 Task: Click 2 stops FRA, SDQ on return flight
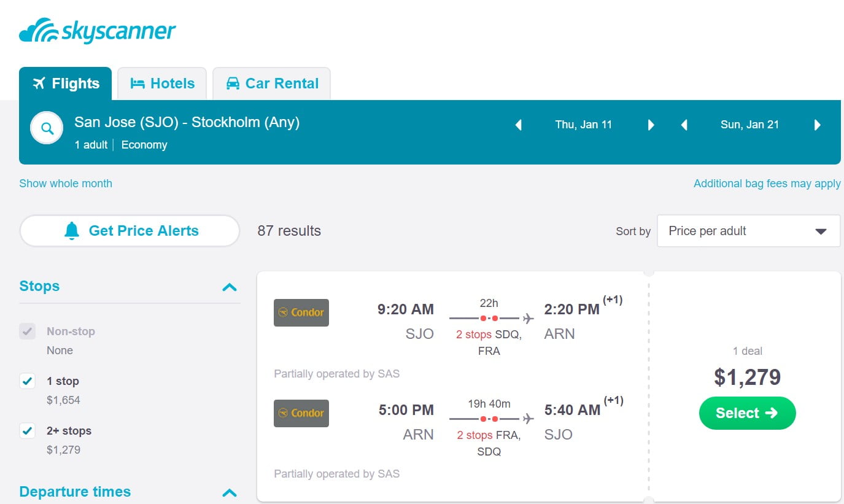489,443
